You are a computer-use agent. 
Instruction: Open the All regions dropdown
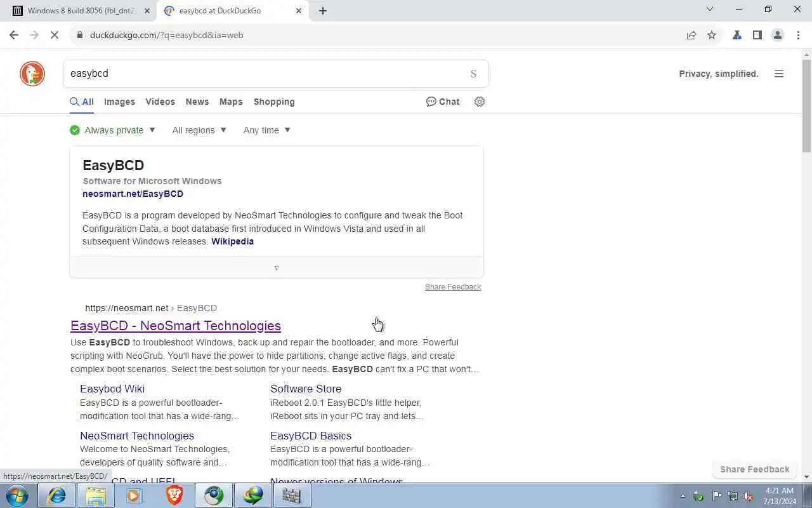pyautogui.click(x=199, y=130)
